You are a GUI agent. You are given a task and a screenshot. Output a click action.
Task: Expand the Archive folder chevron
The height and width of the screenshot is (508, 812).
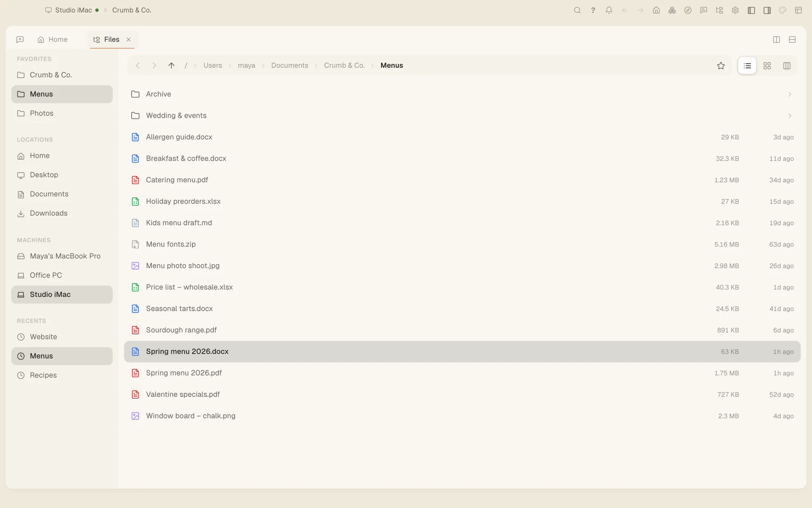point(789,94)
